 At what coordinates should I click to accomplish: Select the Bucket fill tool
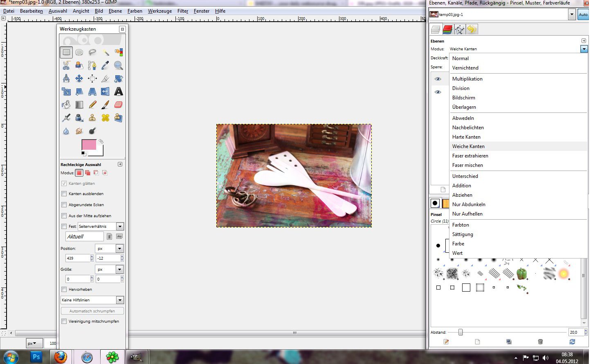point(66,105)
